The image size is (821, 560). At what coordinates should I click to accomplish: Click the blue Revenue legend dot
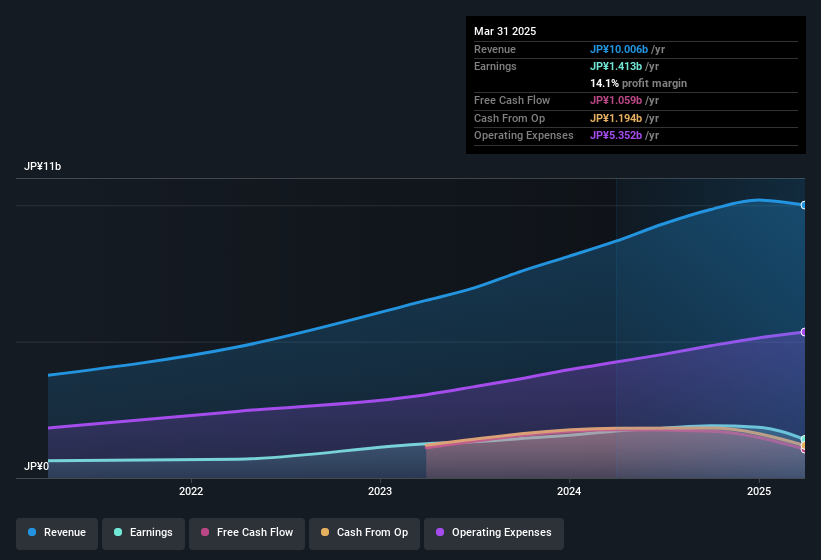click(32, 532)
